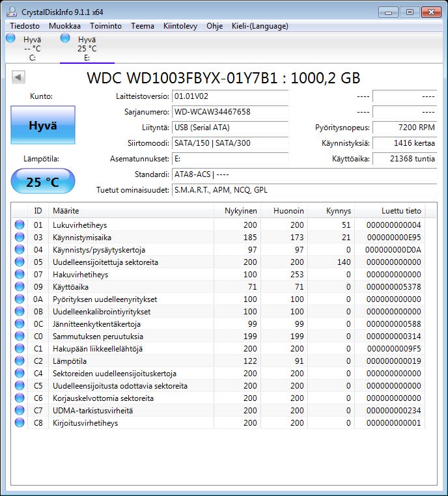Open the Kiintolevy menu

[x=180, y=26]
